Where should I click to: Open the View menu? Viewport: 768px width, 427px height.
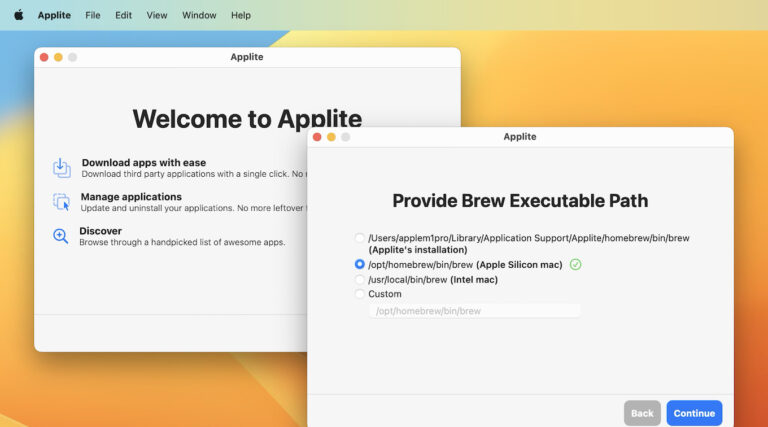pos(157,15)
